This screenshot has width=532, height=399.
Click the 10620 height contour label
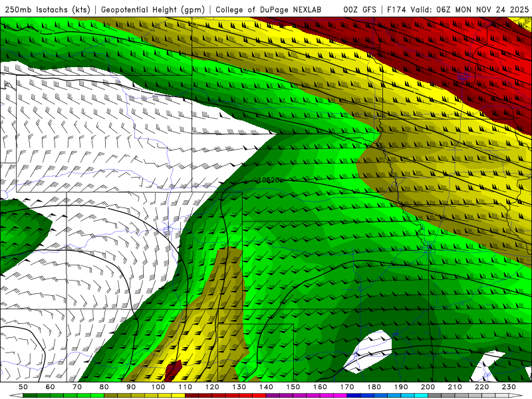click(270, 180)
